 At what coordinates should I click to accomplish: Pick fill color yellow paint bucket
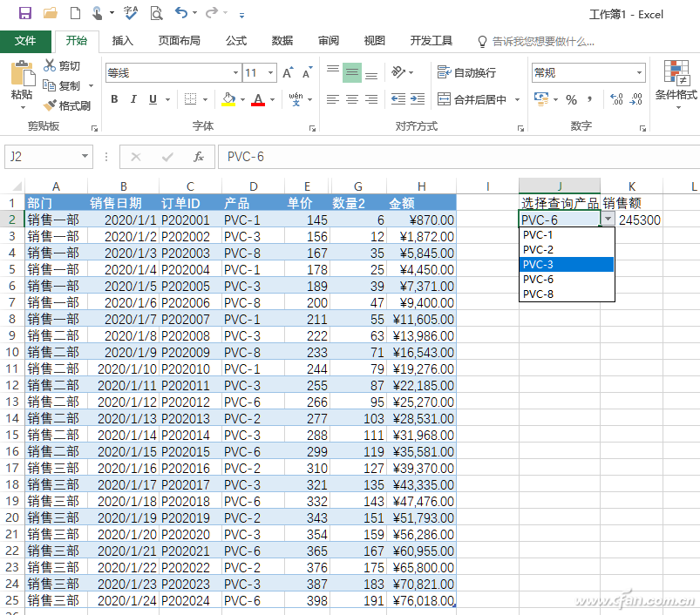228,99
